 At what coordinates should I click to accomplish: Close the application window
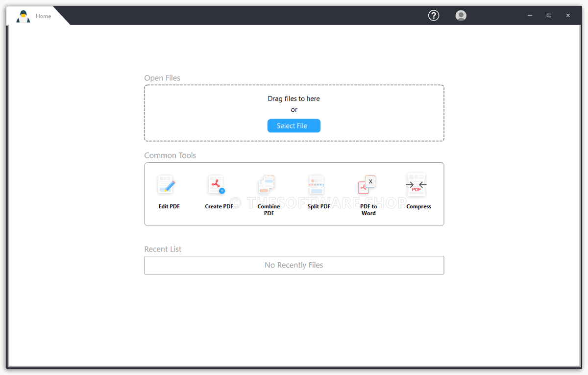point(568,16)
